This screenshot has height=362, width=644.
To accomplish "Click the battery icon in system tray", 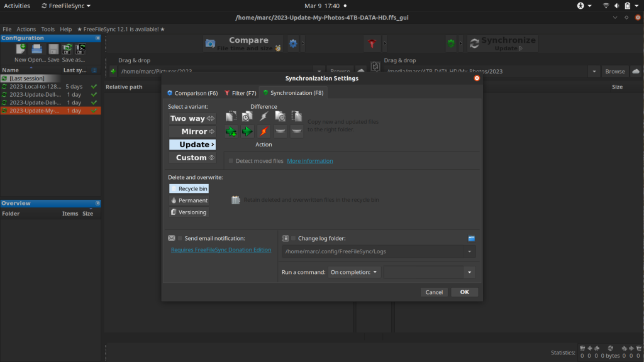I will (x=628, y=6).
